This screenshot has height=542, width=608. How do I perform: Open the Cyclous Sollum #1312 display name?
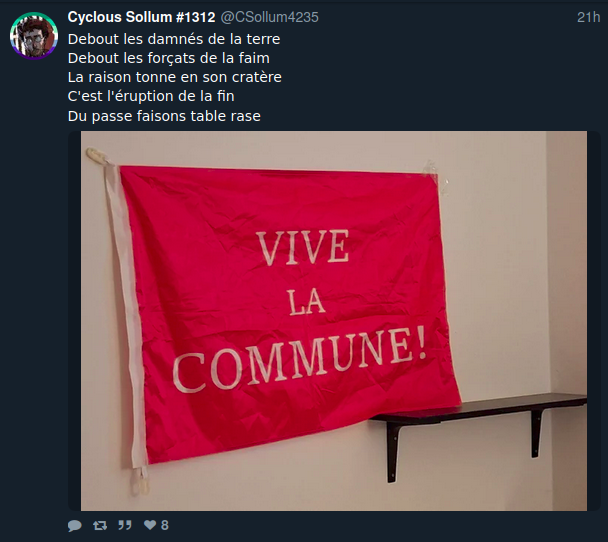tap(142, 17)
